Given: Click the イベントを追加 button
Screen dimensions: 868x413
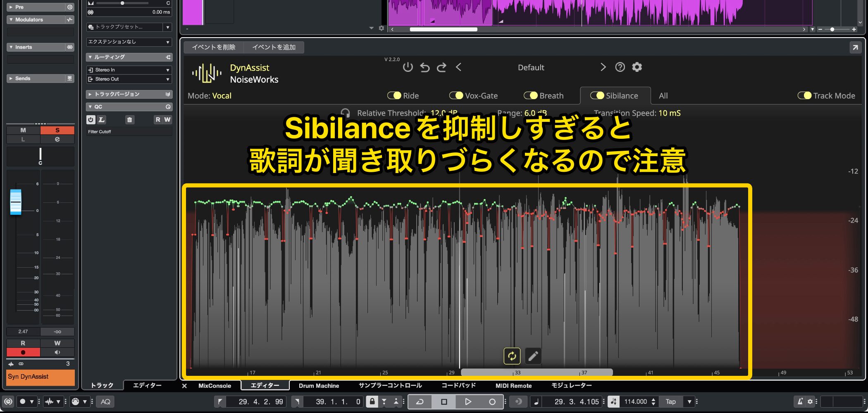Looking at the screenshot, I should coord(274,47).
